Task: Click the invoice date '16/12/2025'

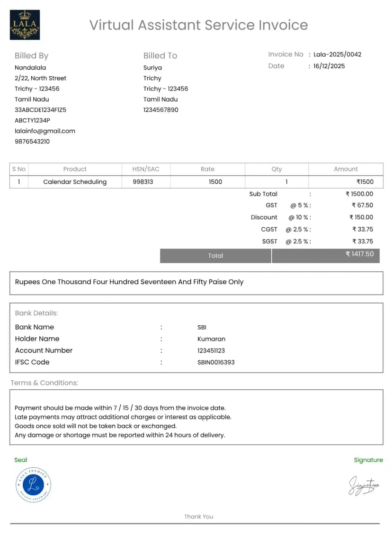Action: pos(329,66)
